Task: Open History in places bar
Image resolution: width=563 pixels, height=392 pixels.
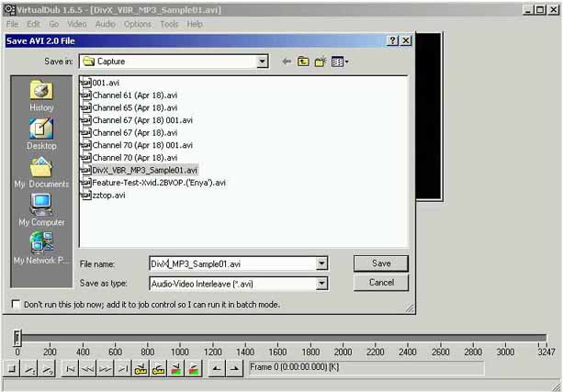Action: pos(41,95)
